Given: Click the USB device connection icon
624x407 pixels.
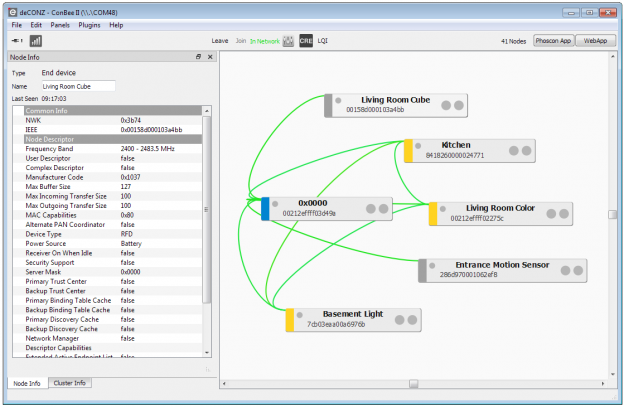Looking at the screenshot, I should point(17,41).
